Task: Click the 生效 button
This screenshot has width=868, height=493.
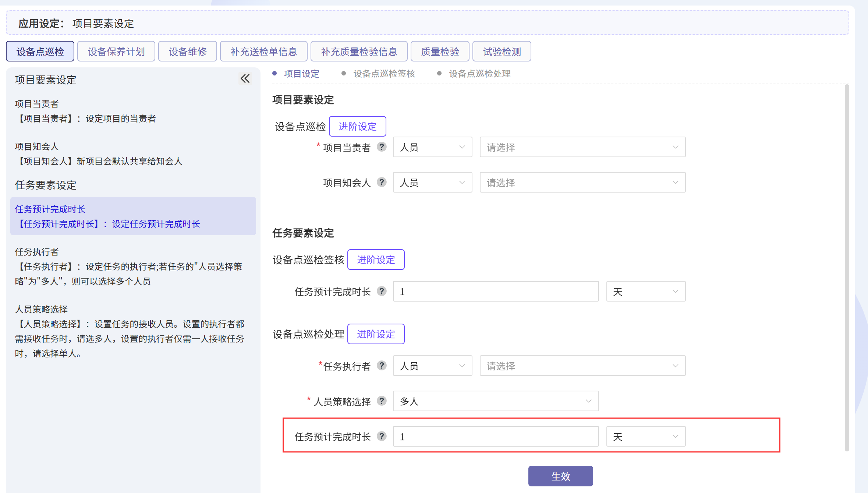Action: [x=560, y=476]
